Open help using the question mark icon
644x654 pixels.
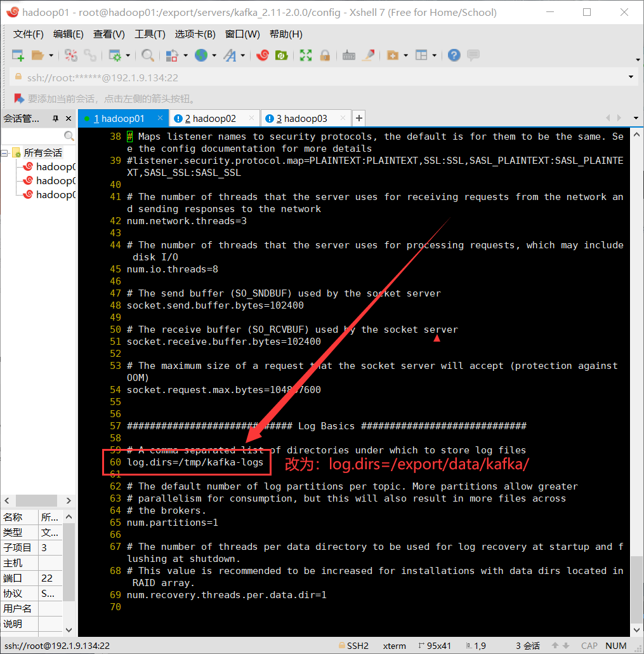click(454, 55)
